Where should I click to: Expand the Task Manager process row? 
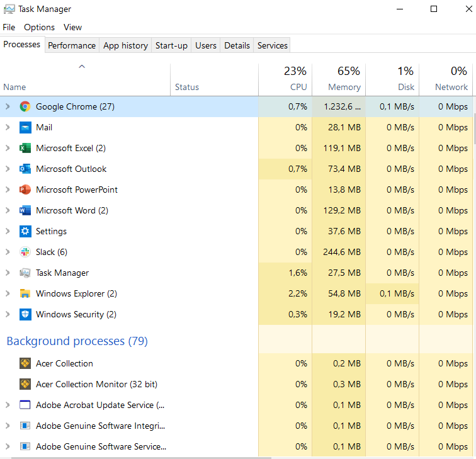pyautogui.click(x=8, y=273)
